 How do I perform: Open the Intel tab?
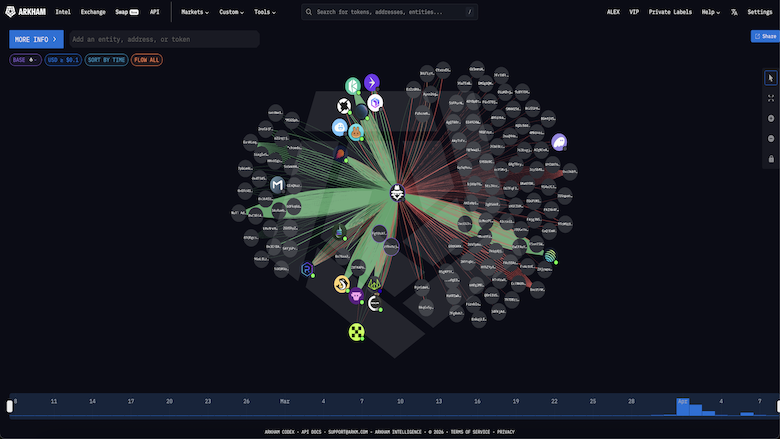(63, 12)
